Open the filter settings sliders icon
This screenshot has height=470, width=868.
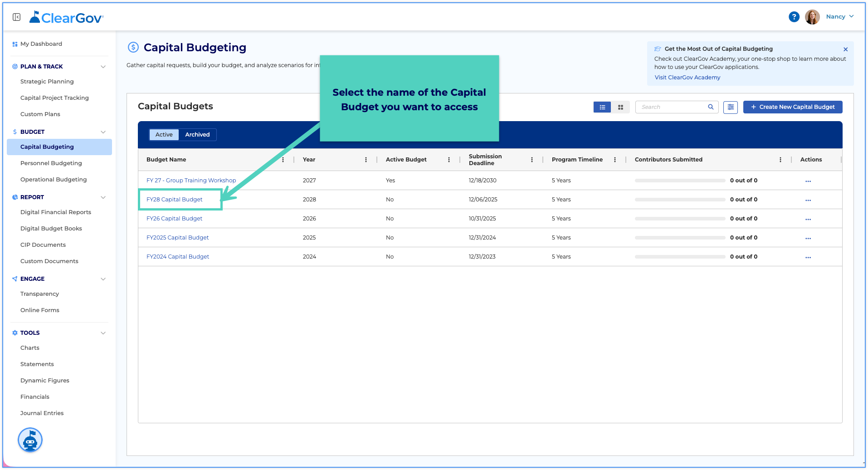[x=731, y=108]
